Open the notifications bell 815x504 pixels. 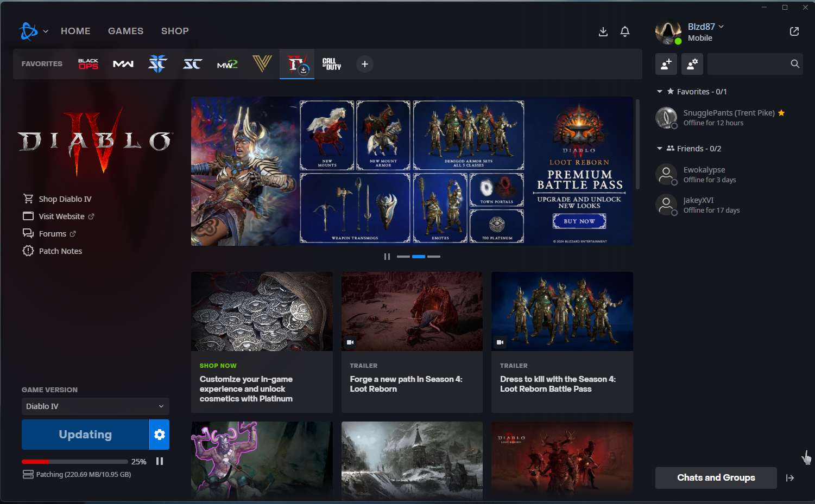point(624,31)
